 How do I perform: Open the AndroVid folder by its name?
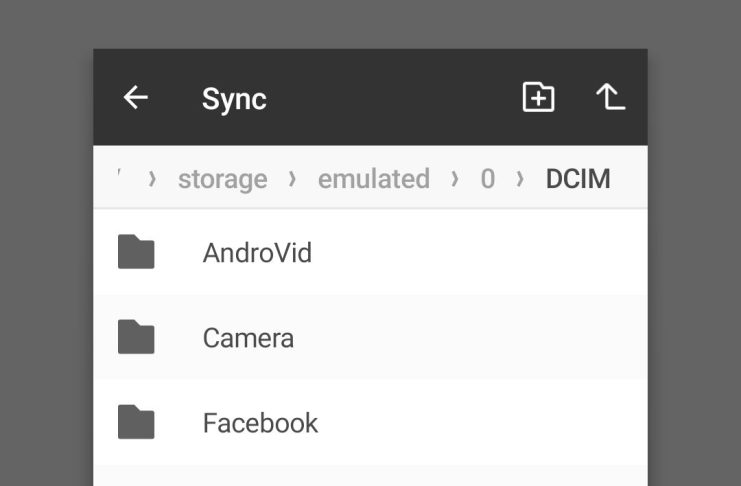coord(257,252)
